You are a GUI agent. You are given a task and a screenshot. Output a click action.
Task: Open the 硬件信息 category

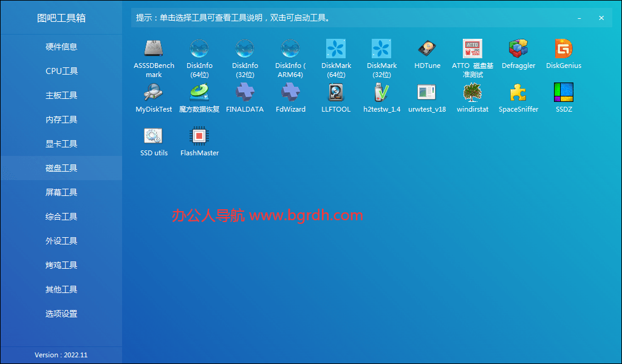[61, 47]
